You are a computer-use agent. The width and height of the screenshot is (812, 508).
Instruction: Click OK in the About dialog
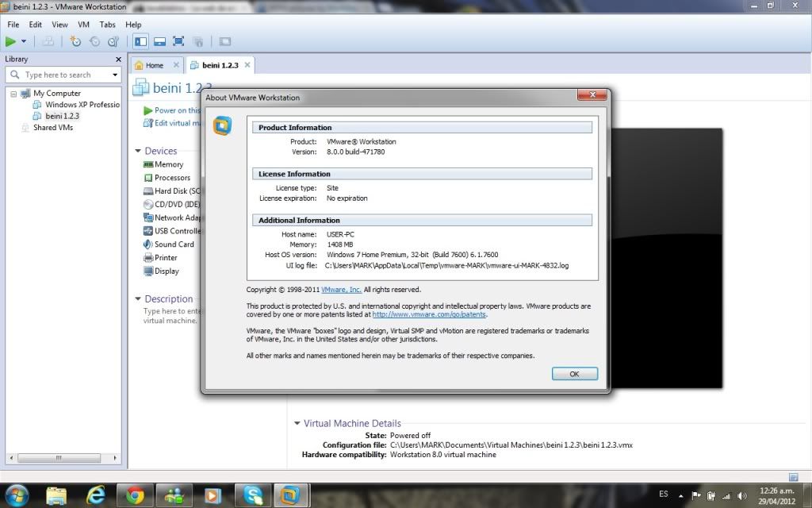click(x=574, y=374)
